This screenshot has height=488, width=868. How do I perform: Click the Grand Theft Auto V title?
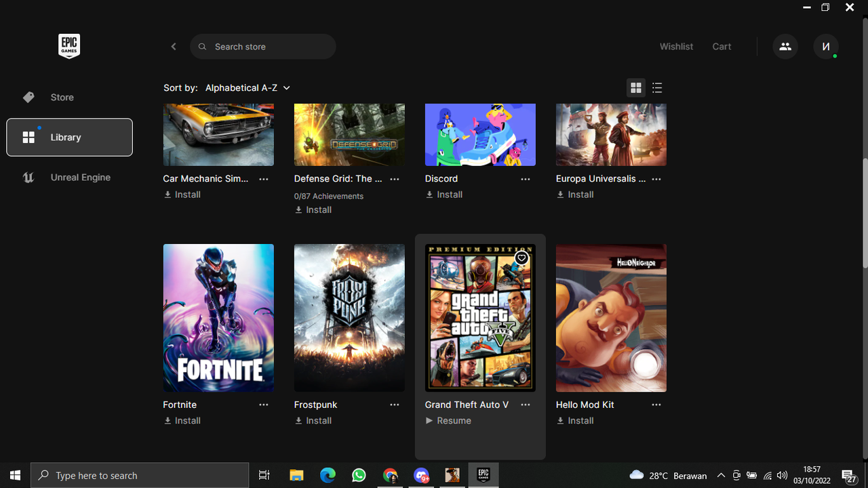[467, 405]
